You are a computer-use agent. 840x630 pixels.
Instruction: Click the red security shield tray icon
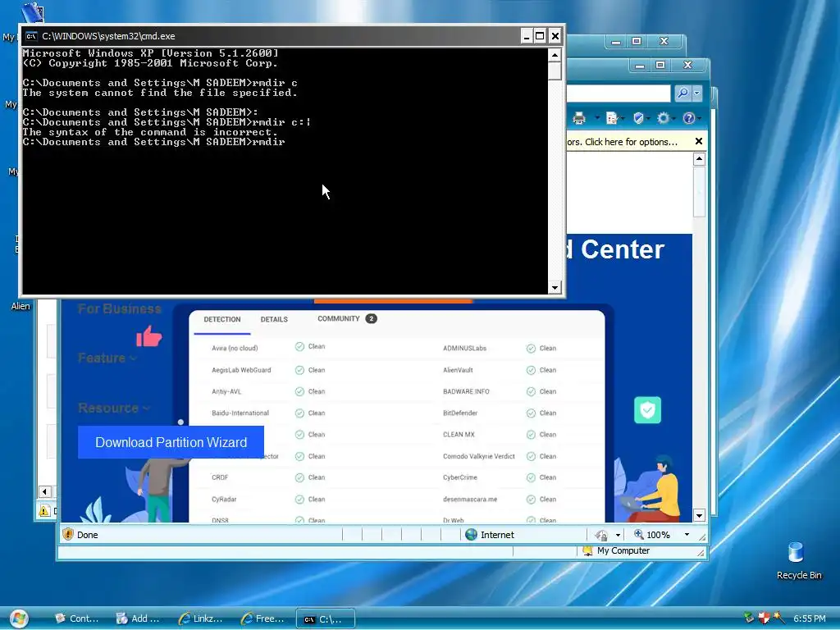764,619
